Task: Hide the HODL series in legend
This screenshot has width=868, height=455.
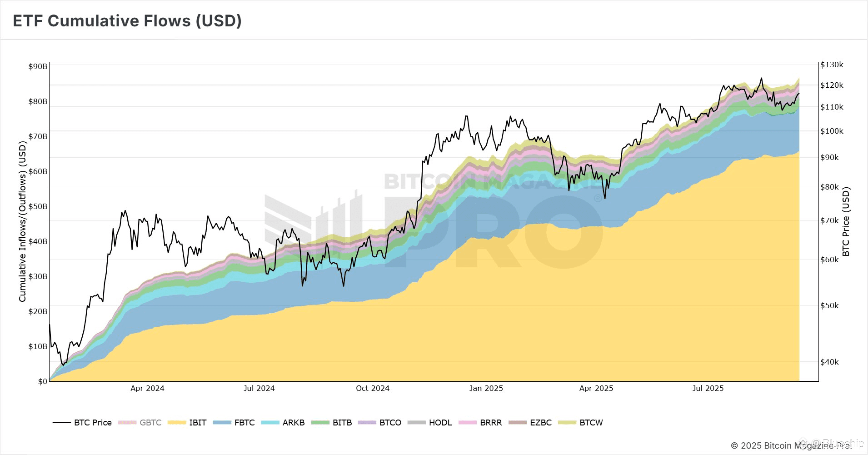Action: pyautogui.click(x=430, y=422)
